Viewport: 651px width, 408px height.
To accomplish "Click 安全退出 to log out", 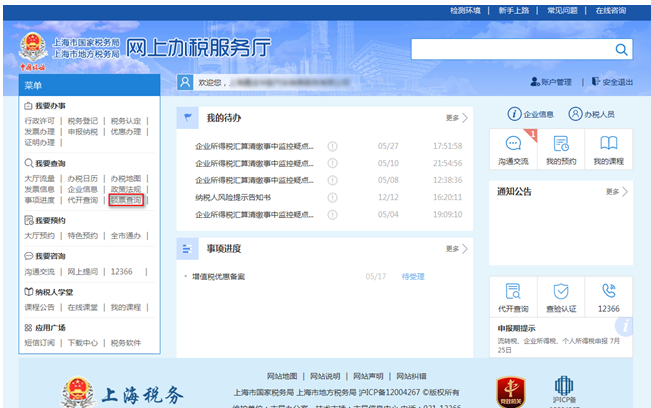I will point(612,82).
